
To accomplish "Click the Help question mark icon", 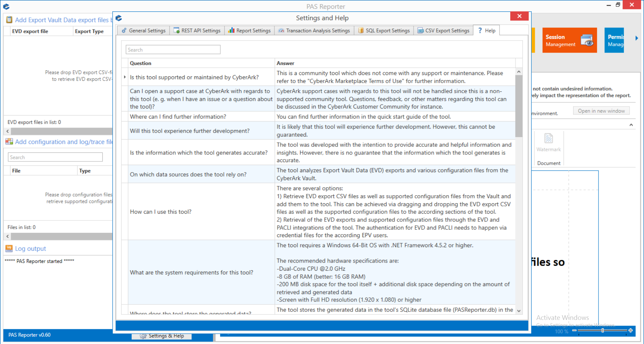I will 480,30.
